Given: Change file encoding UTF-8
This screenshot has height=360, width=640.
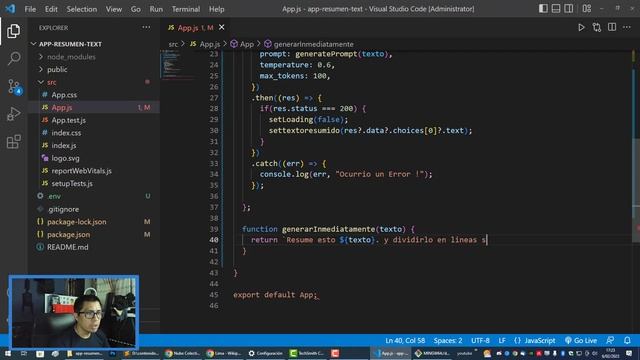Looking at the screenshot, I should (x=480, y=340).
